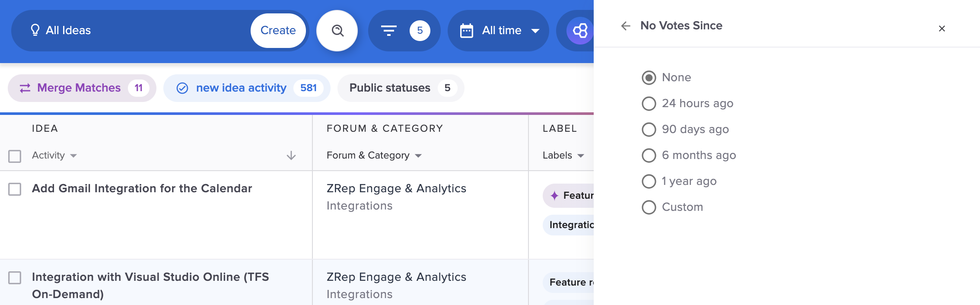Expand the Forum & Category filter dropdown
This screenshot has width=980, height=305.
(374, 156)
